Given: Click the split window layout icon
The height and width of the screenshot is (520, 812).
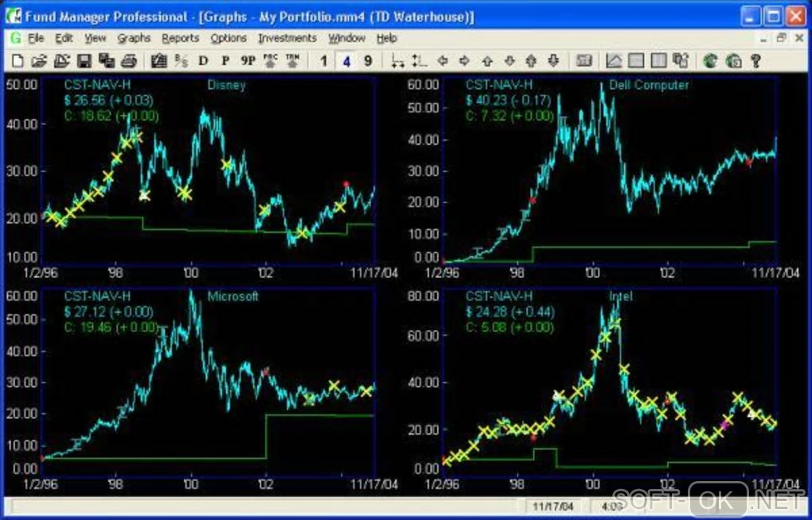Looking at the screenshot, I should pyautogui.click(x=658, y=61).
